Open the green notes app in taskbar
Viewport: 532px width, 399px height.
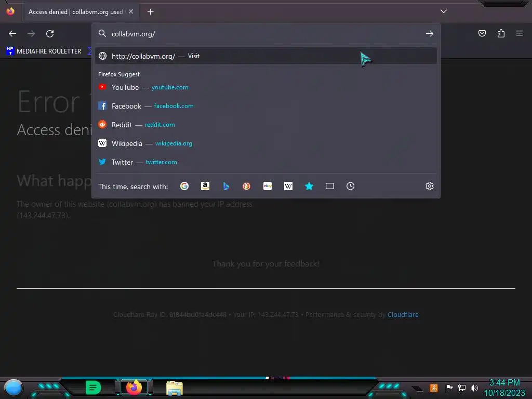click(94, 388)
